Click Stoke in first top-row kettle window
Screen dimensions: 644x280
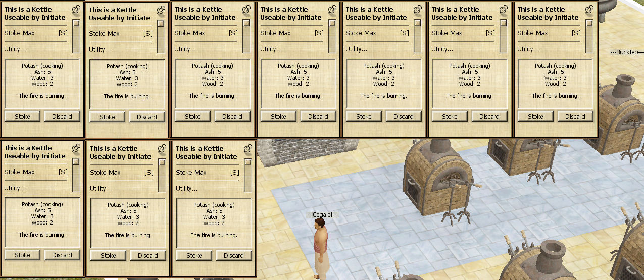pyautogui.click(x=22, y=116)
